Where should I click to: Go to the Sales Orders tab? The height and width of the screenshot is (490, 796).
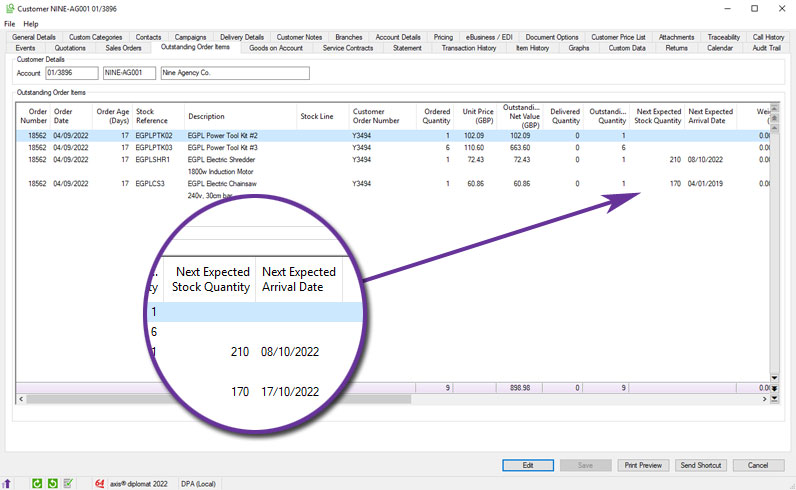pos(123,48)
